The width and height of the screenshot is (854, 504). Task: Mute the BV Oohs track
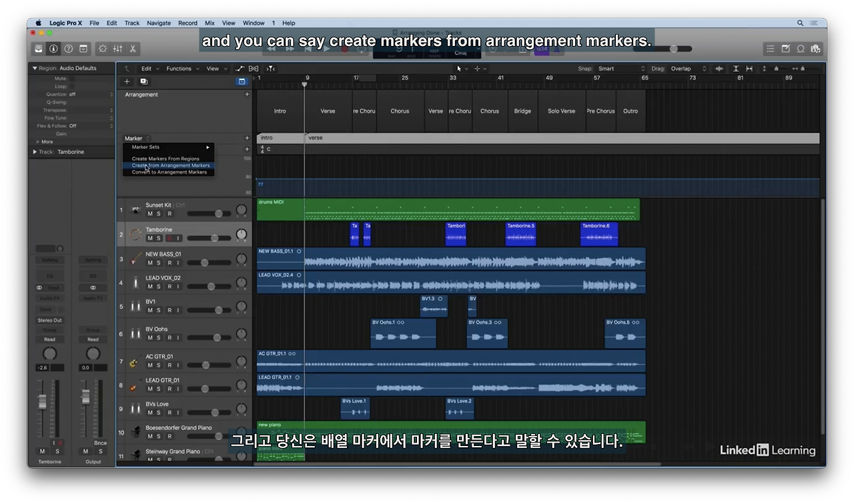pos(150,338)
